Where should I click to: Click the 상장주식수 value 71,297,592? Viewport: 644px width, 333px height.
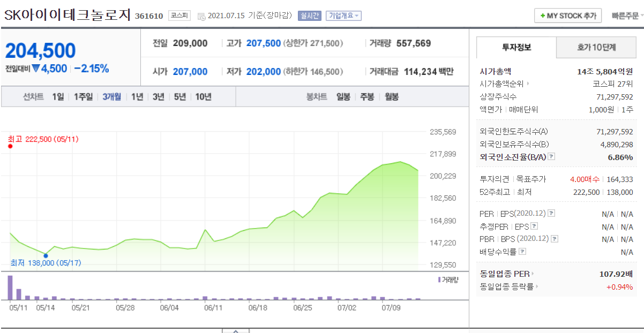(x=615, y=96)
